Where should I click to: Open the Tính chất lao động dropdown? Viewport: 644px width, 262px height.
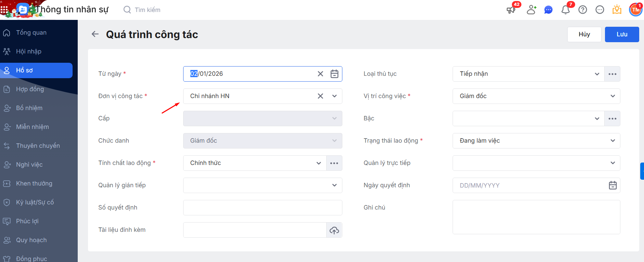pyautogui.click(x=319, y=163)
